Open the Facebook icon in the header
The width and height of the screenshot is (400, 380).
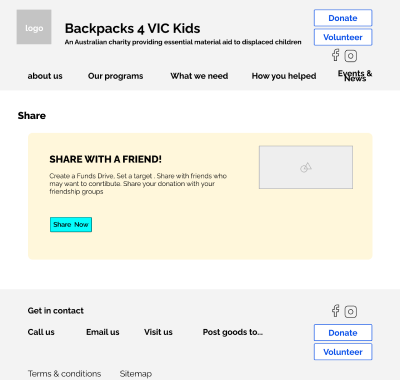coord(335,55)
